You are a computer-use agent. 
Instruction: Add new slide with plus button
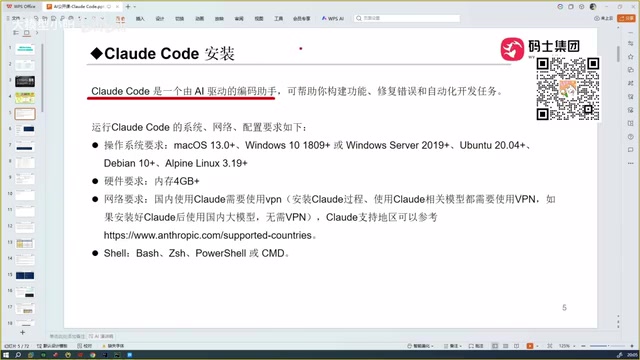coord(22,333)
